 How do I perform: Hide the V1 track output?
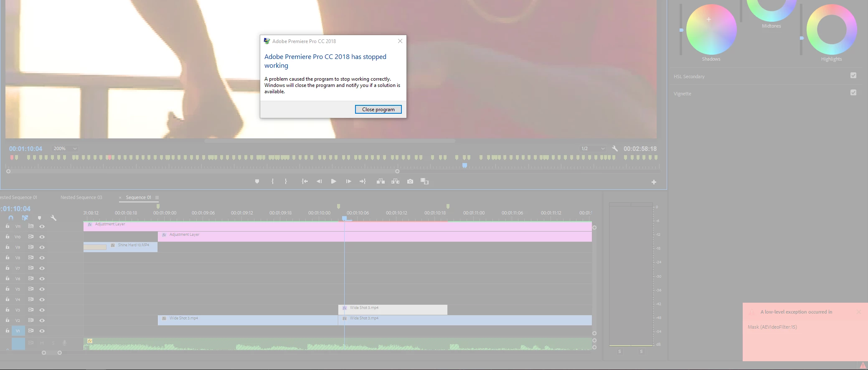pyautogui.click(x=42, y=331)
